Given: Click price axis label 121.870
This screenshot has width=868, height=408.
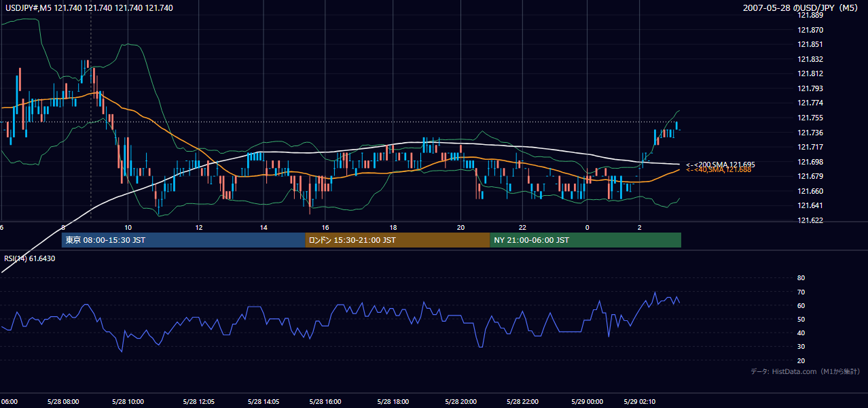Looking at the screenshot, I should [809, 30].
